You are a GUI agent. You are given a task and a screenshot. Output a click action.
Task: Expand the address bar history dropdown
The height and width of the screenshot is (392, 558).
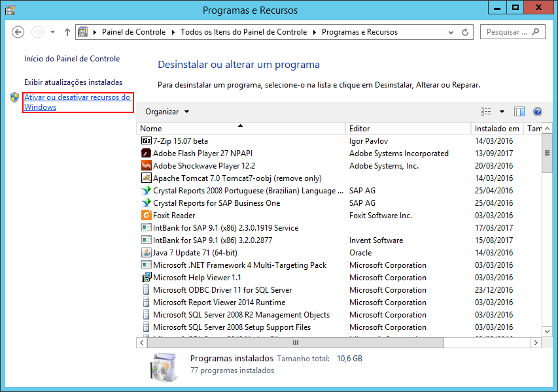451,33
